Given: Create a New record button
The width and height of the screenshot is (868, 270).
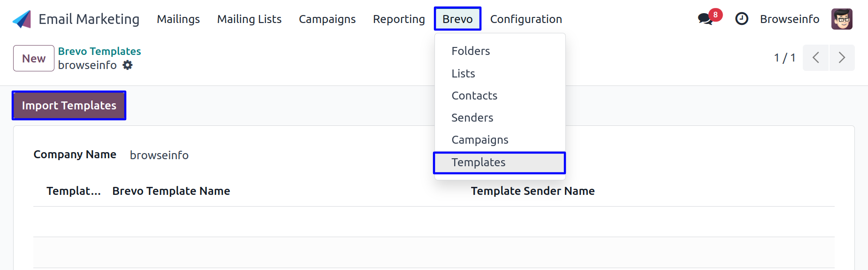Looking at the screenshot, I should 34,58.
